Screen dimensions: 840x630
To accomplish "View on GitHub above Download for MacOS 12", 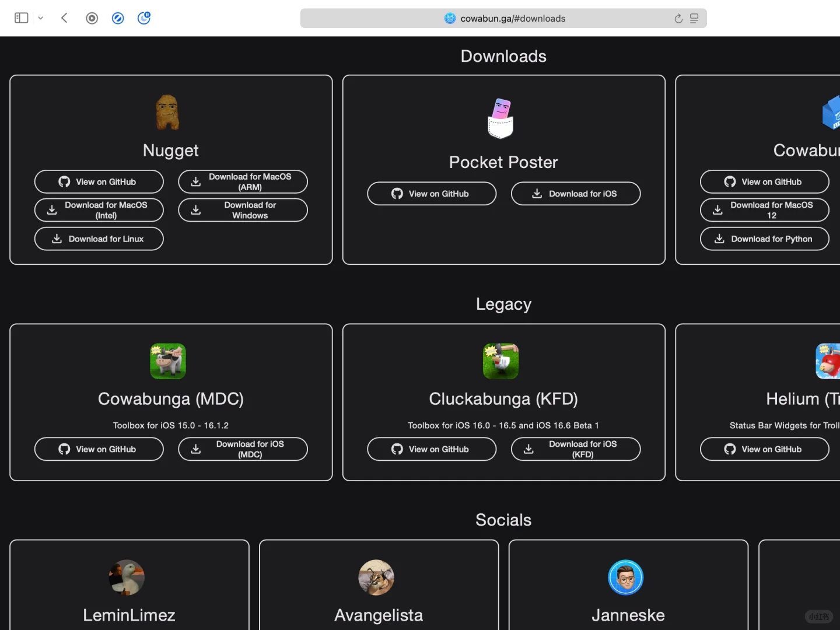I will pyautogui.click(x=765, y=181).
